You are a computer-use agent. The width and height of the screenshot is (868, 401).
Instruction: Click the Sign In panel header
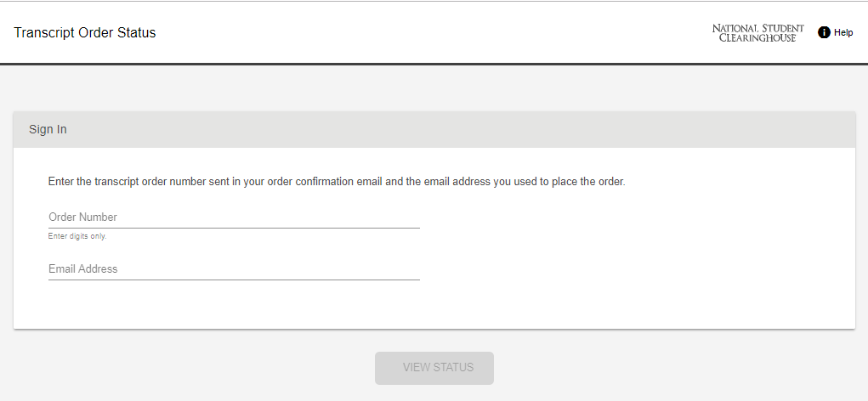tap(434, 129)
